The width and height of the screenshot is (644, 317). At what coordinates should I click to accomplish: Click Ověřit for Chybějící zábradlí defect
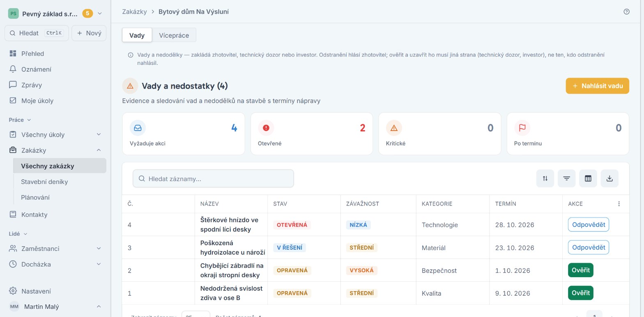tap(581, 270)
